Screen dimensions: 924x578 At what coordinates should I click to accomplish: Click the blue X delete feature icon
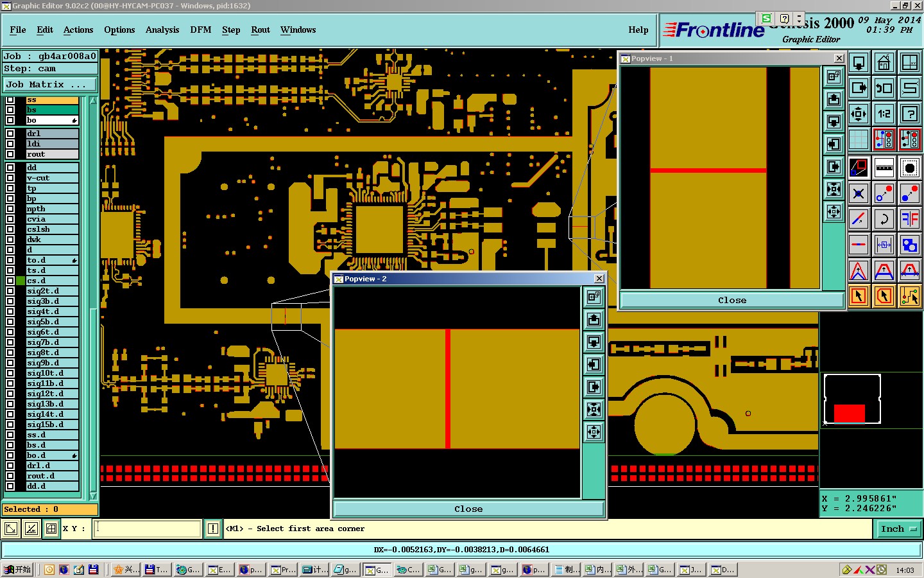coord(859,193)
